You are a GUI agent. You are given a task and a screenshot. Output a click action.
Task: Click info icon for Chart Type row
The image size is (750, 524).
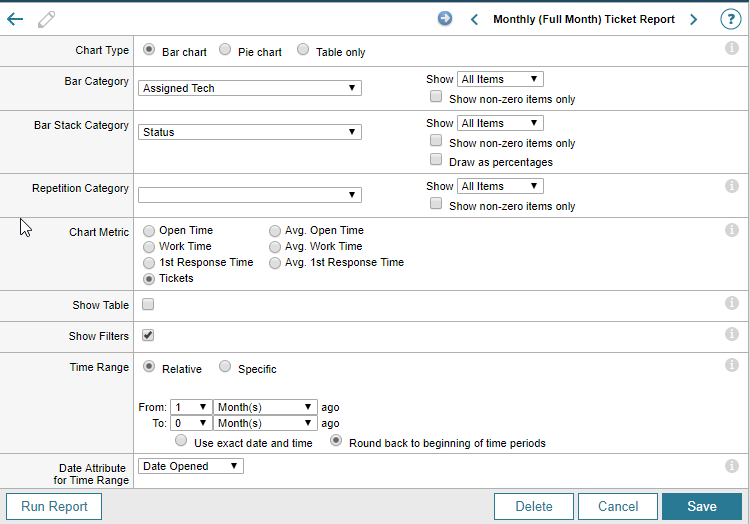tap(731, 48)
